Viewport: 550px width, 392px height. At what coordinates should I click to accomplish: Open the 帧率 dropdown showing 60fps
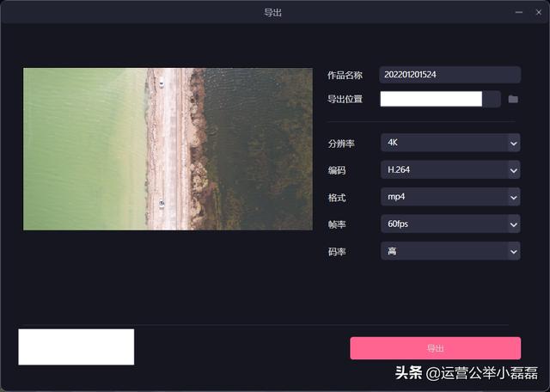(x=450, y=224)
